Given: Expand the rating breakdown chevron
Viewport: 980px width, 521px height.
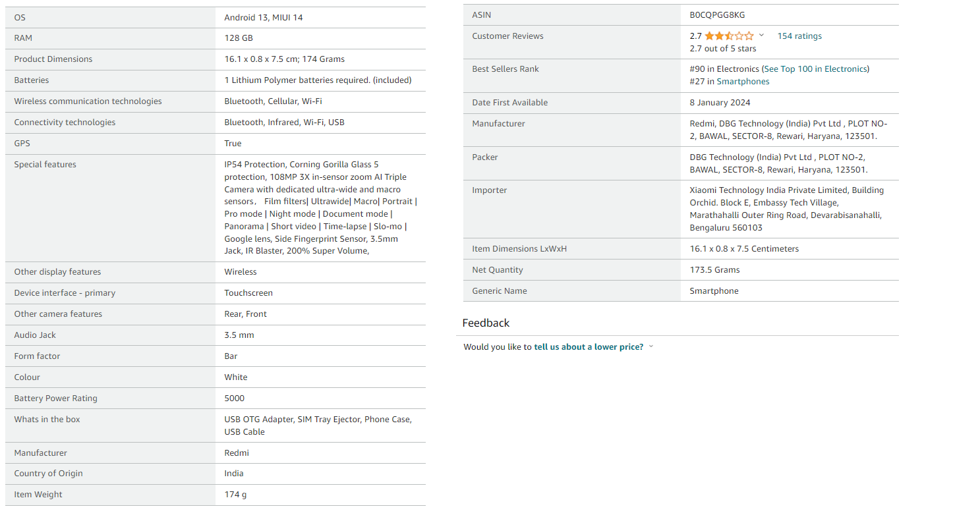Looking at the screenshot, I should pos(762,36).
